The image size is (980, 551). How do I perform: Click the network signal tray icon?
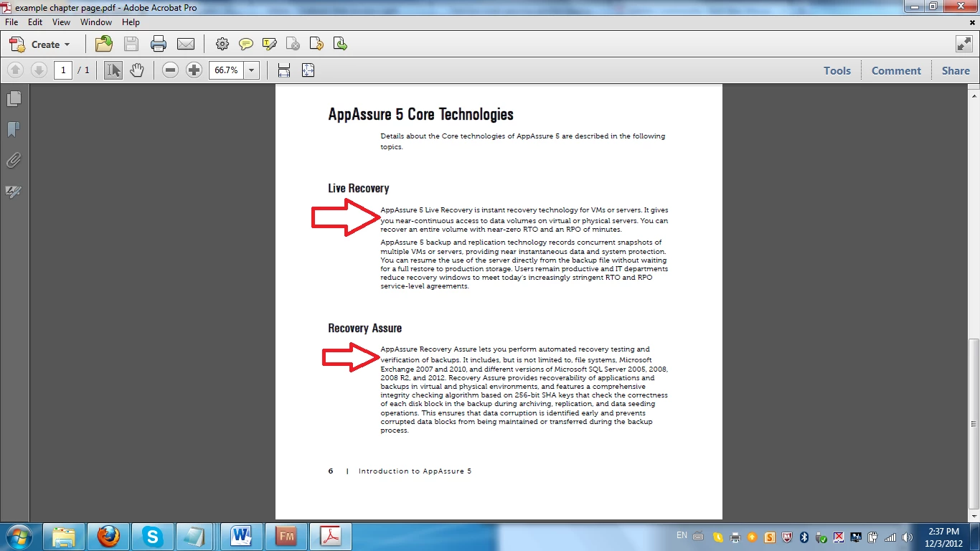890,537
